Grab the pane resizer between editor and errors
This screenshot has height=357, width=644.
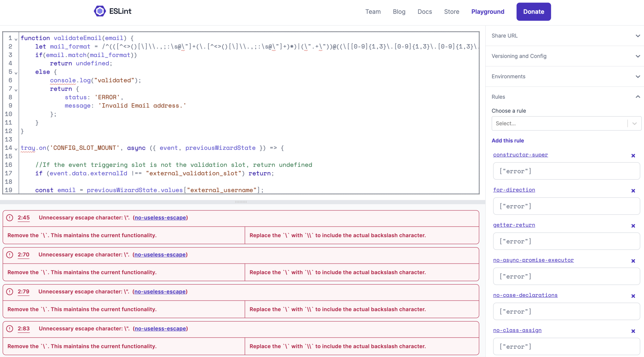point(241,202)
